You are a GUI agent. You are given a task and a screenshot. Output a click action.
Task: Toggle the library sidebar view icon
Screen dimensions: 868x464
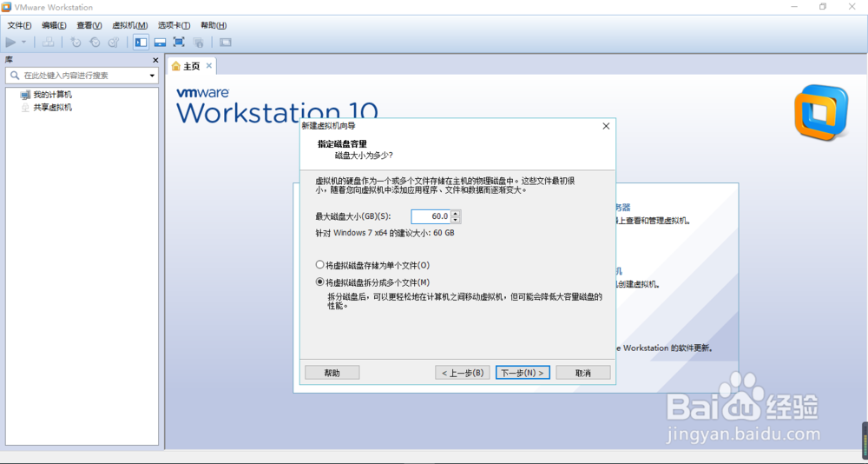[141, 42]
